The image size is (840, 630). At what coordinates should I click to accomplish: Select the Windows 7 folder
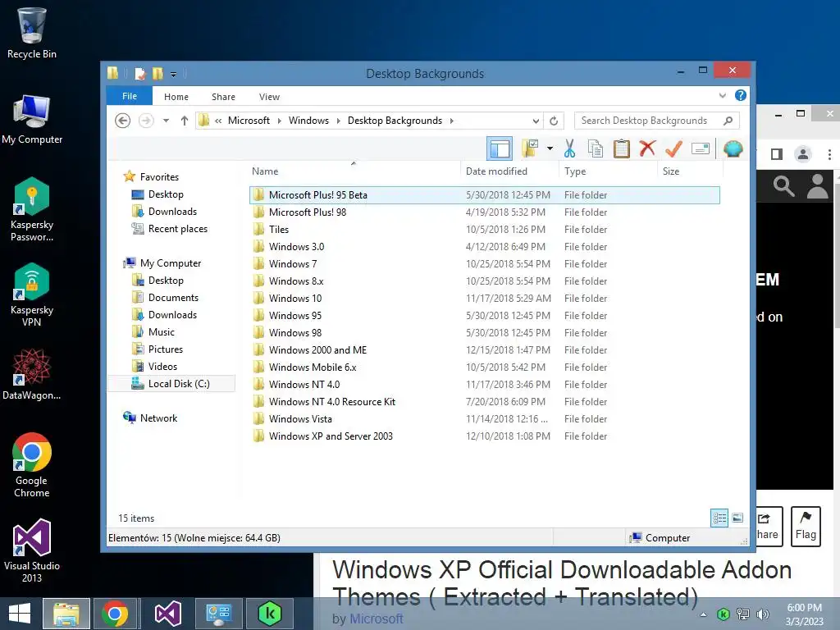484,263
